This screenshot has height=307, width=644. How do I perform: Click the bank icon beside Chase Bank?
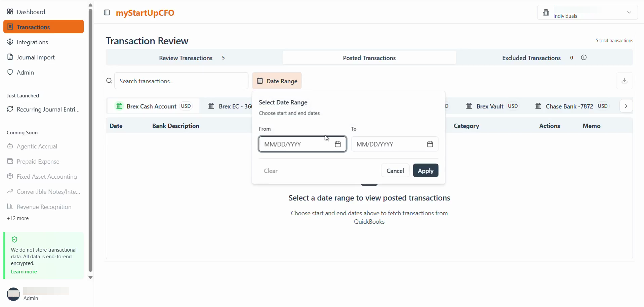tap(538, 106)
